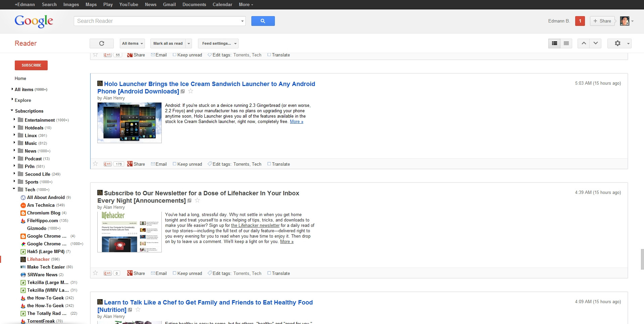Viewport: 644px width, 324px height.
Task: Open Learn to Talk Like a Chef external icon
Action: click(x=130, y=310)
